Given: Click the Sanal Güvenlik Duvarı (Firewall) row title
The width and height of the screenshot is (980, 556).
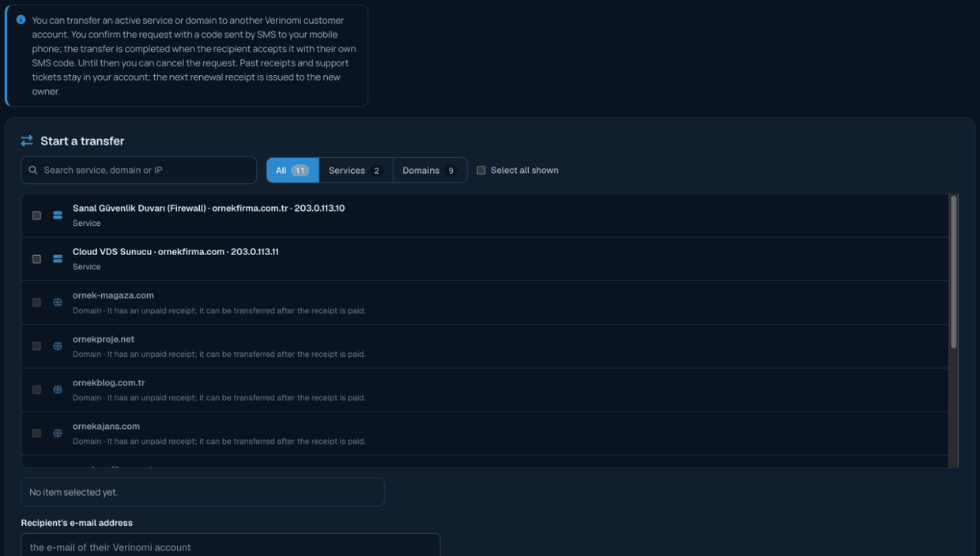Looking at the screenshot, I should (x=209, y=208).
